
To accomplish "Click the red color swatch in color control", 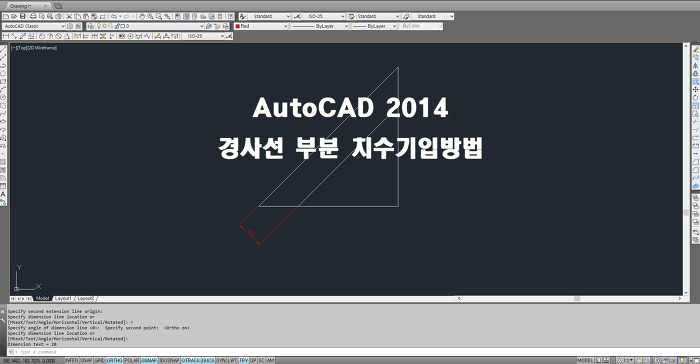I will (x=238, y=26).
